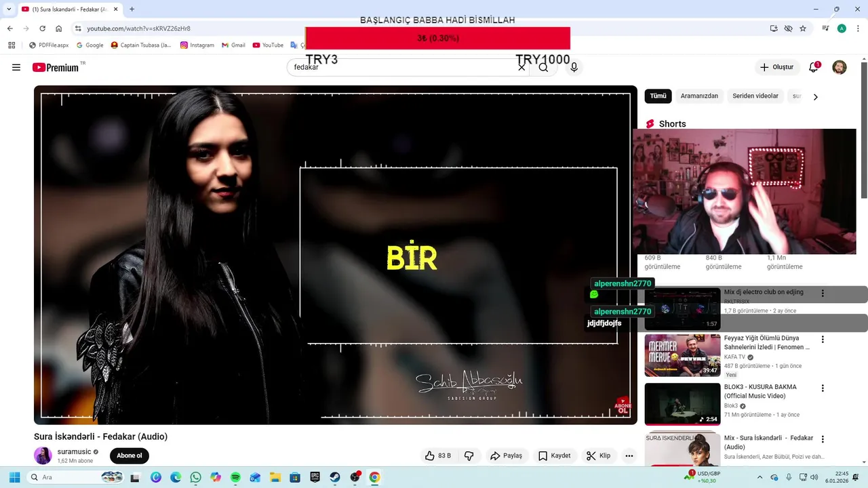868x488 pixels.
Task: Bookmark this page with star icon
Action: point(803,28)
